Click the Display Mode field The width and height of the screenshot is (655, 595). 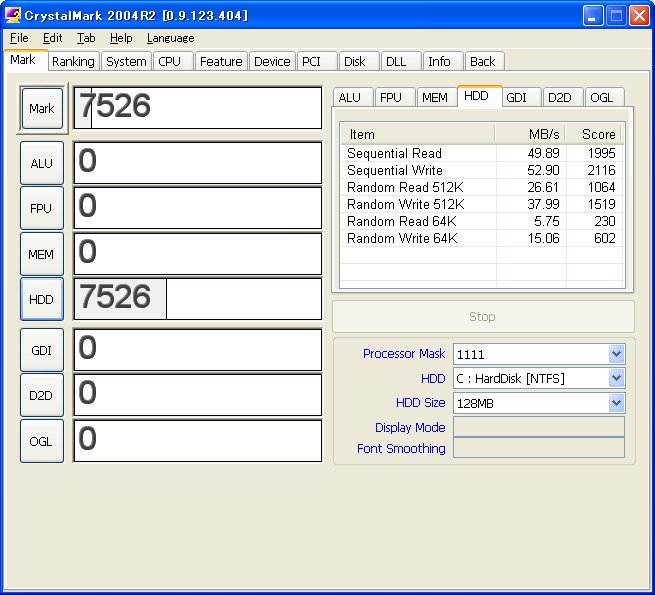click(539, 427)
